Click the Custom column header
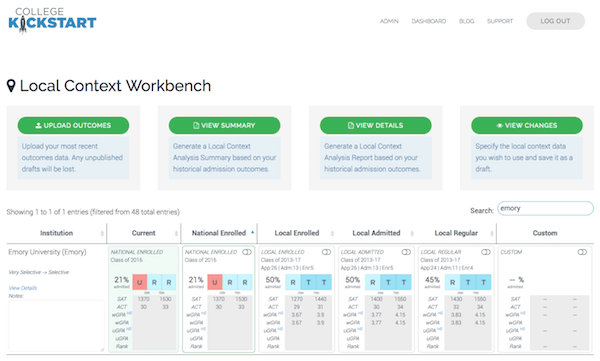Viewport: 600px width, 361px height. click(x=545, y=233)
